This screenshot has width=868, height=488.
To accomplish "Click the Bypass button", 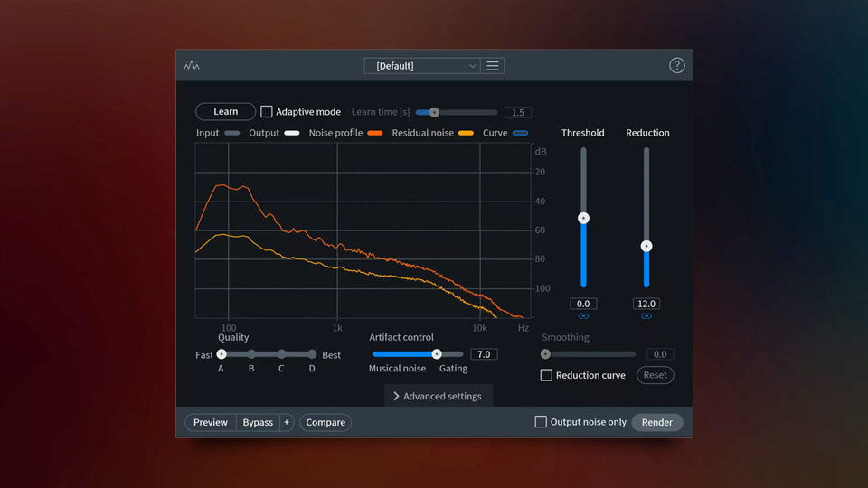I will (x=258, y=422).
